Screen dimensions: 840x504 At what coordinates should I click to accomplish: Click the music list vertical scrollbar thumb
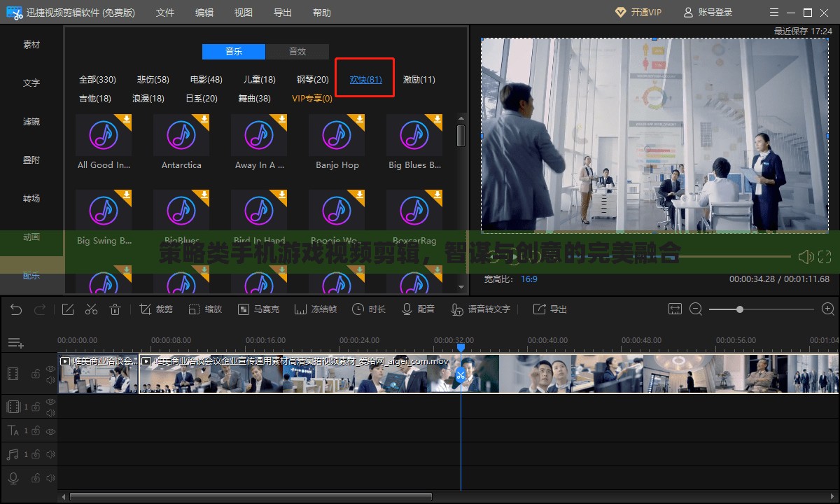point(461,136)
